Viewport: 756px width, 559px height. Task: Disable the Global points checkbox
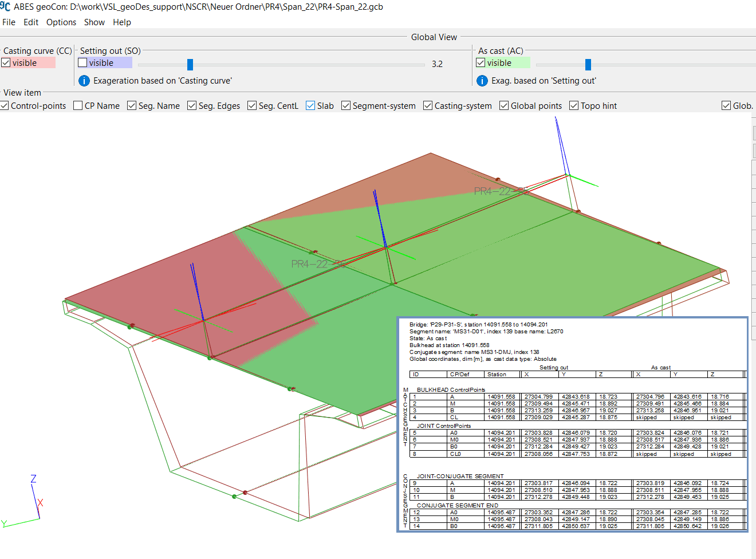click(x=504, y=105)
